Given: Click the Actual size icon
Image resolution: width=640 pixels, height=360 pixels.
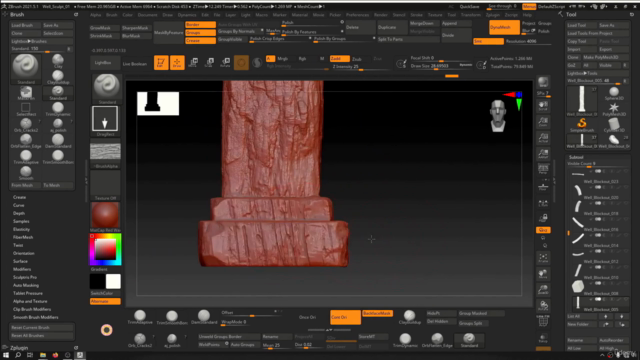Looking at the screenshot, I should click(x=543, y=138).
